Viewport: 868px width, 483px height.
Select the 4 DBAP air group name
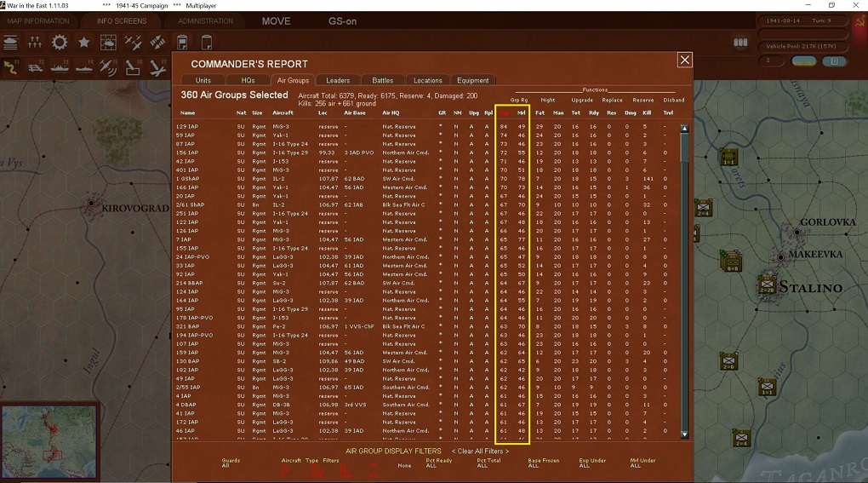(x=186, y=405)
